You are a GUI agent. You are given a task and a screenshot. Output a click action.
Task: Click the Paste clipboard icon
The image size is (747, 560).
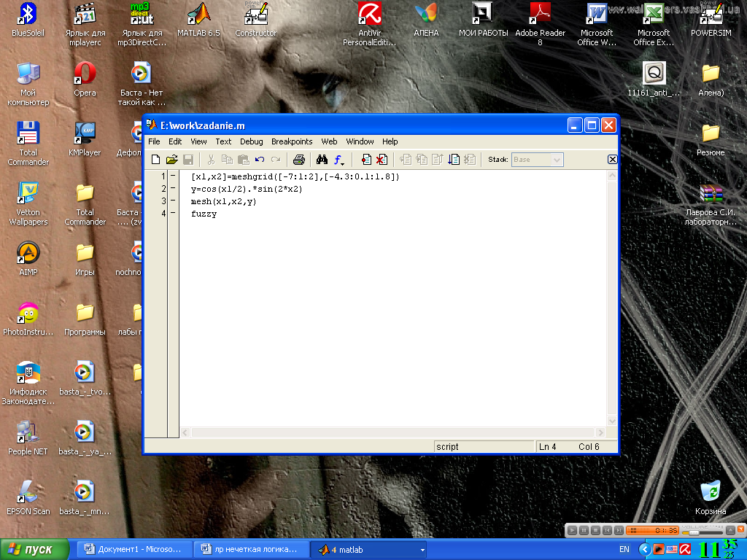[x=244, y=160]
